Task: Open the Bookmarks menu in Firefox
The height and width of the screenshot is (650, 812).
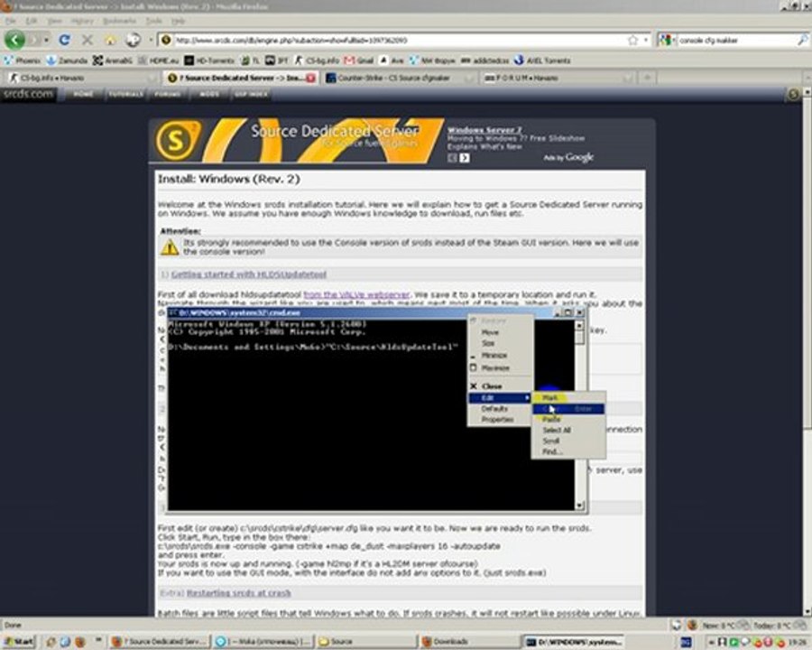Action: [120, 22]
